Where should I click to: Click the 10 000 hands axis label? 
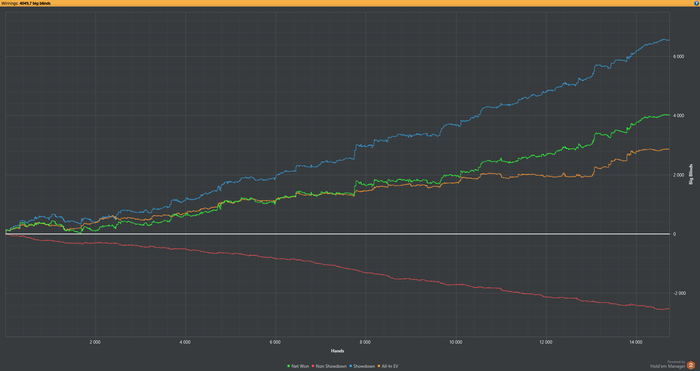click(x=455, y=342)
